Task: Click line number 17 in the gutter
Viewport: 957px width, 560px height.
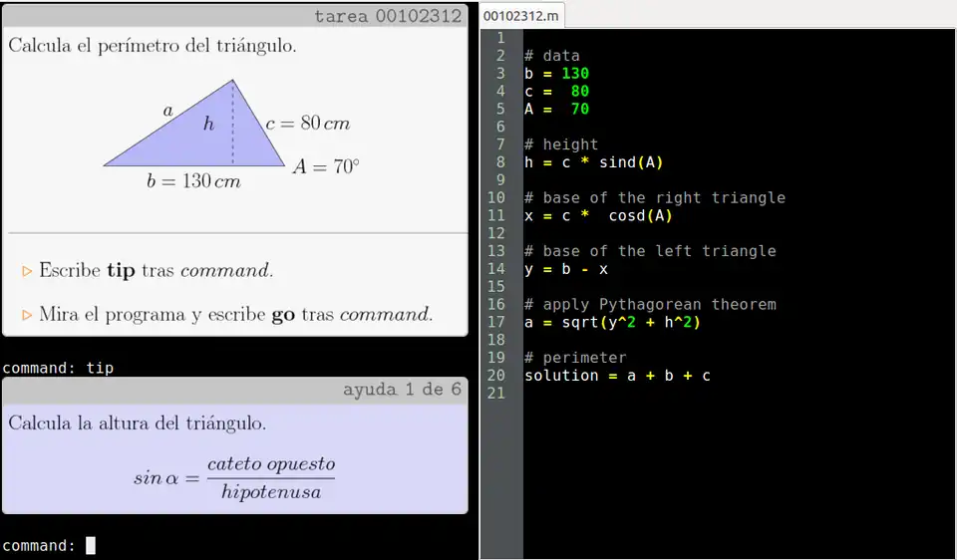Action: click(x=500, y=322)
